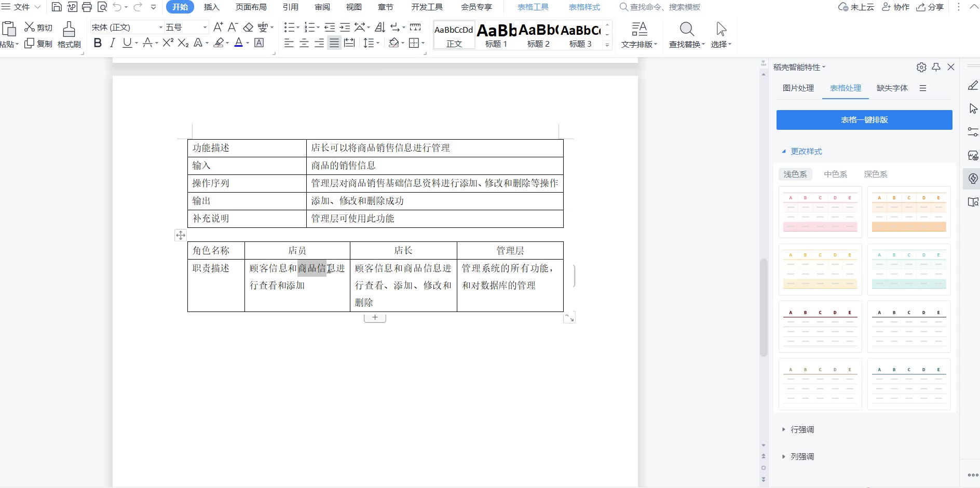This screenshot has height=488, width=980.
Task: Click the Print icon in quick access toolbar
Action: pos(87,7)
